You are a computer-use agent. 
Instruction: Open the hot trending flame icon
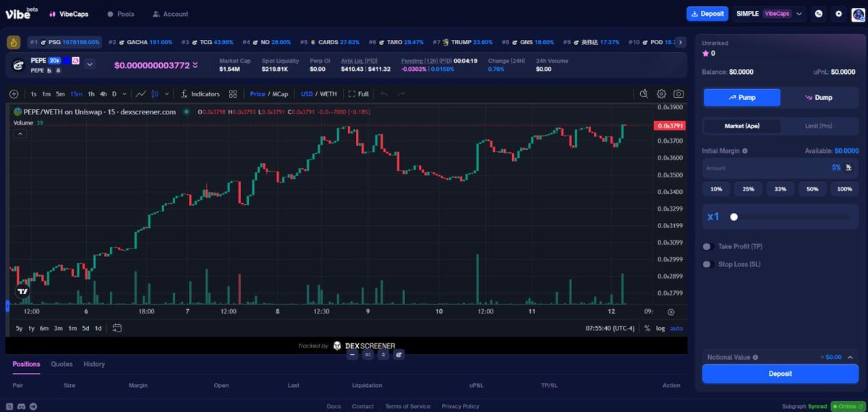(14, 43)
